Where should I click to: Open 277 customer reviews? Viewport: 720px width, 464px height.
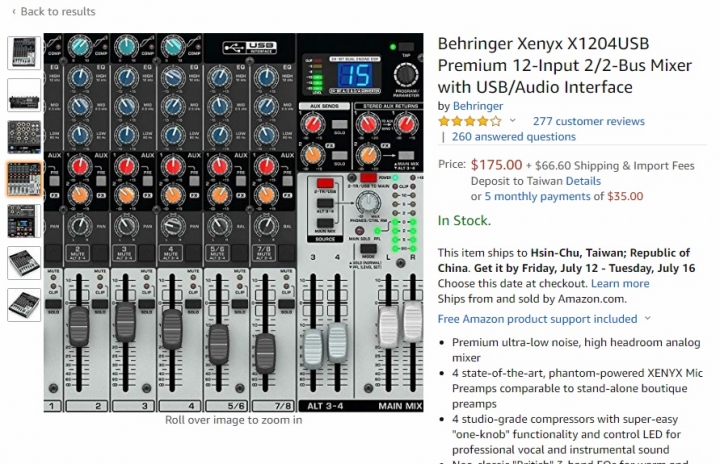click(x=589, y=121)
